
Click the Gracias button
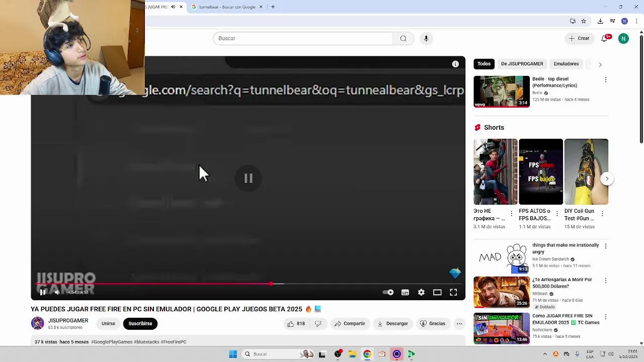tap(433, 324)
